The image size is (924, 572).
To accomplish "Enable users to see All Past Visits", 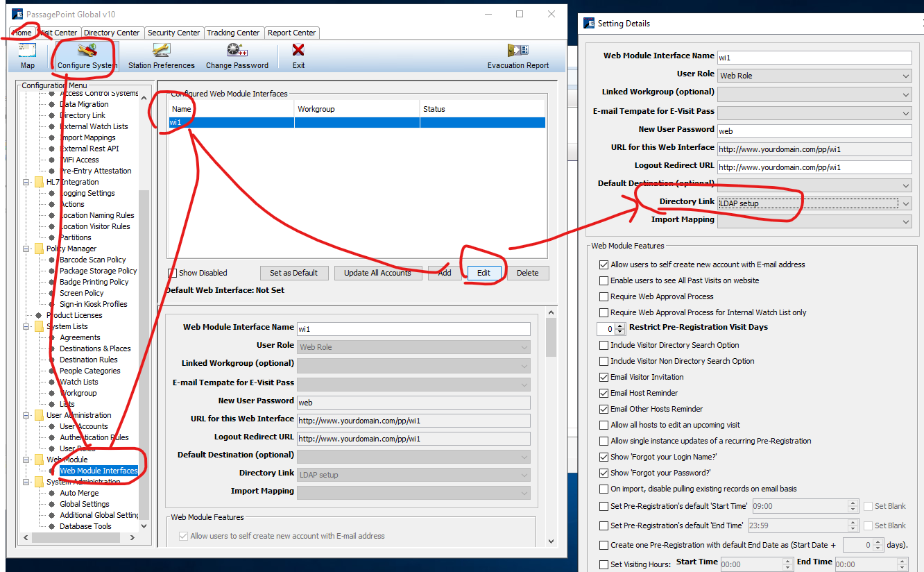I will click(604, 280).
